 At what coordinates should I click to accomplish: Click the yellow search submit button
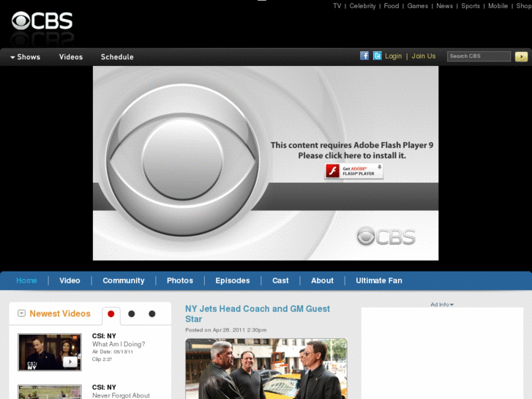coord(521,56)
